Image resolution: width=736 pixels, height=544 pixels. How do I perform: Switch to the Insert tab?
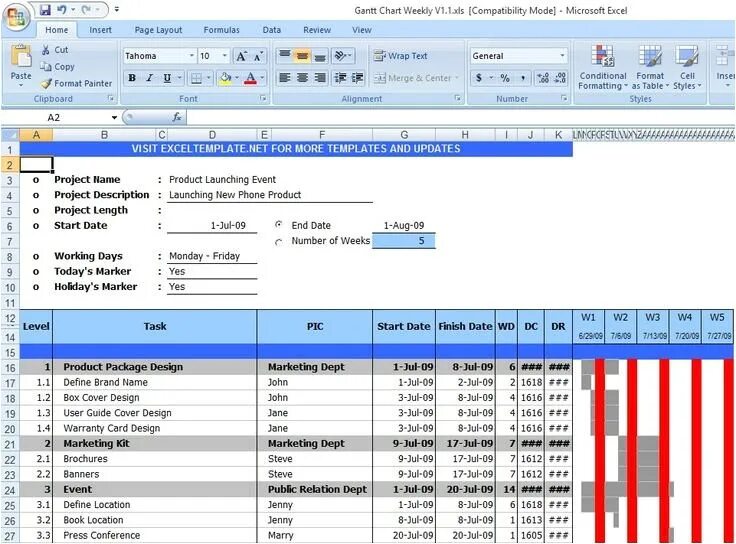point(100,30)
